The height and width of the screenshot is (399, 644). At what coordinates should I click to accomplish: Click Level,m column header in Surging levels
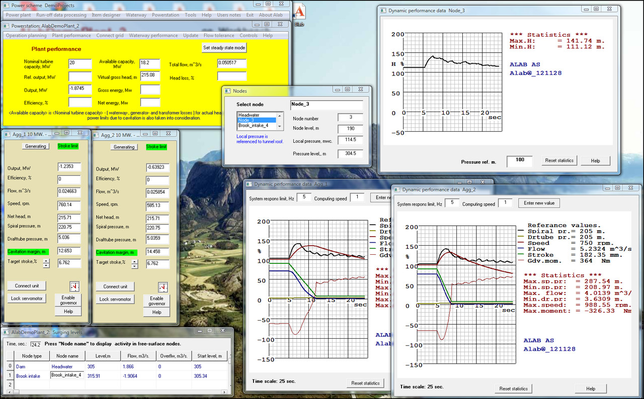tap(103, 356)
